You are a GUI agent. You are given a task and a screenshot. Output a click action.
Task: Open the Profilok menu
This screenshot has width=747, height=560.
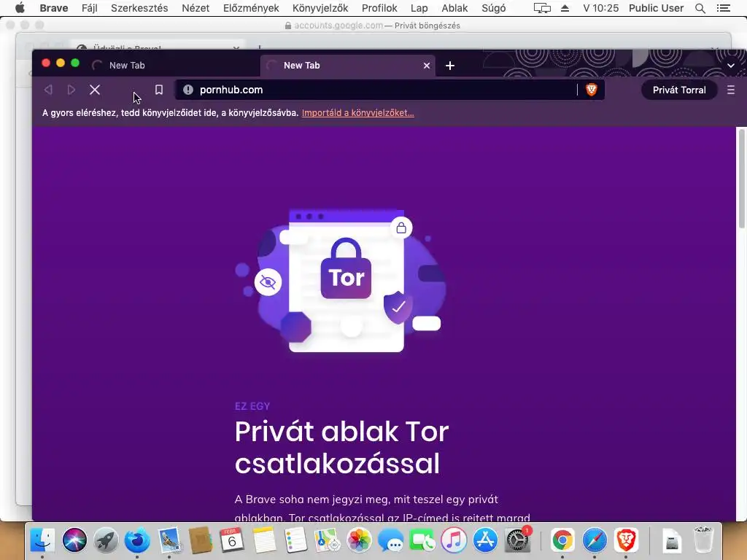coord(379,8)
